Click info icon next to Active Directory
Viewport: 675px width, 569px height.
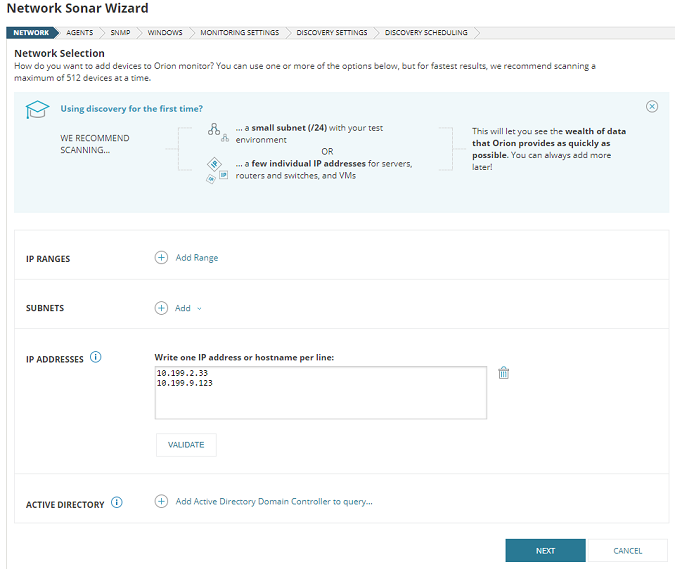(117, 502)
